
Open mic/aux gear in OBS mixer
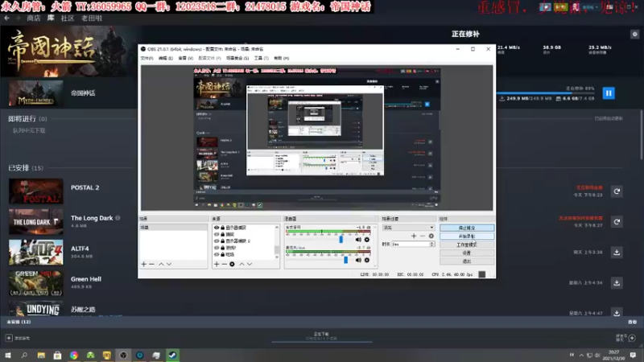coord(367,260)
